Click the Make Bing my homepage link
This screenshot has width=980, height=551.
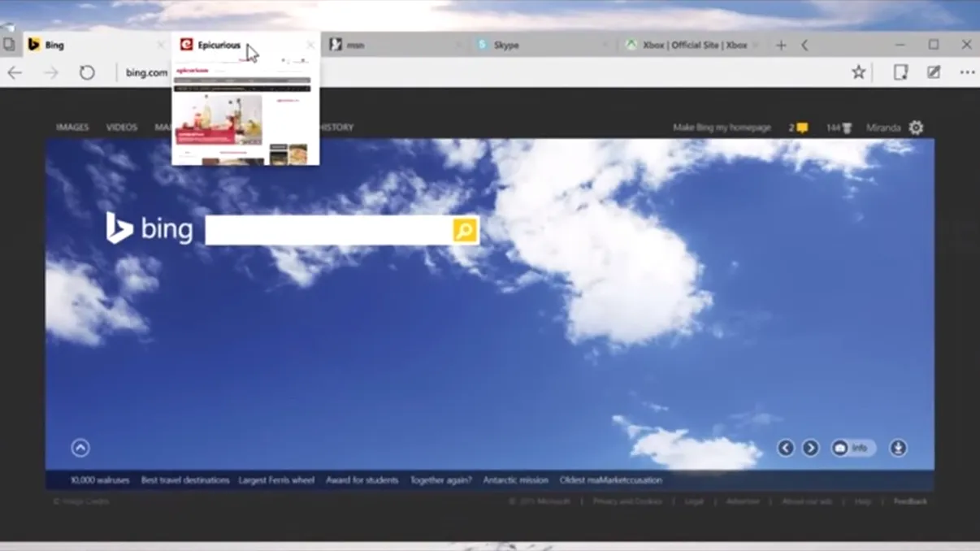click(722, 128)
